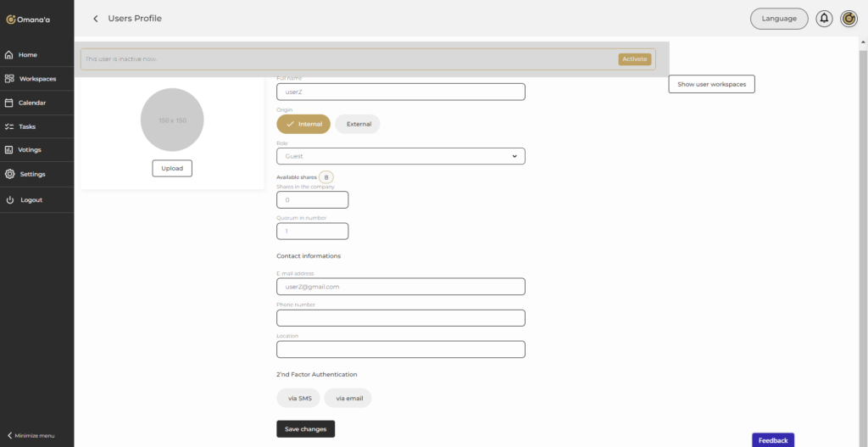Open the Language selector

point(779,19)
